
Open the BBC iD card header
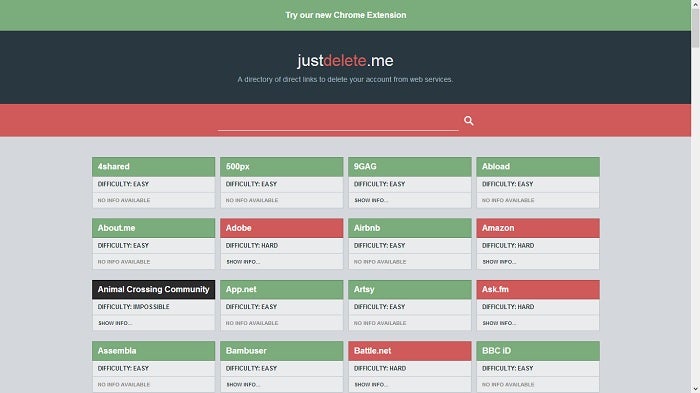(x=538, y=351)
